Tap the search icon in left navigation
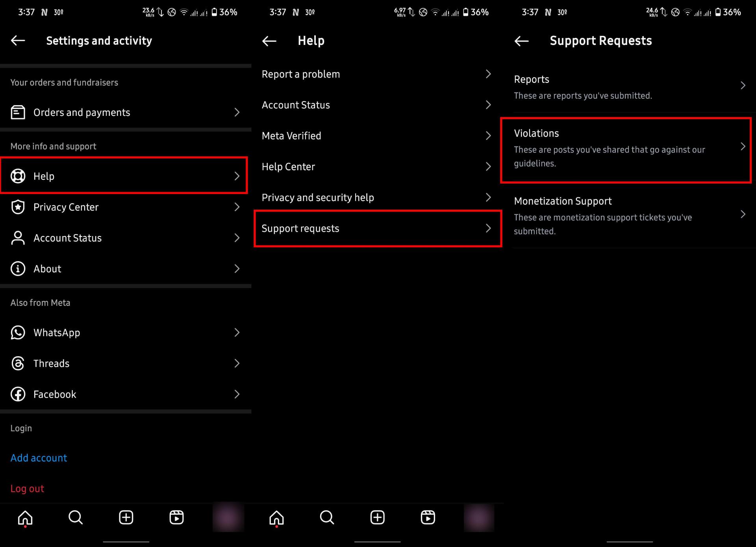756x547 pixels. pyautogui.click(x=76, y=517)
